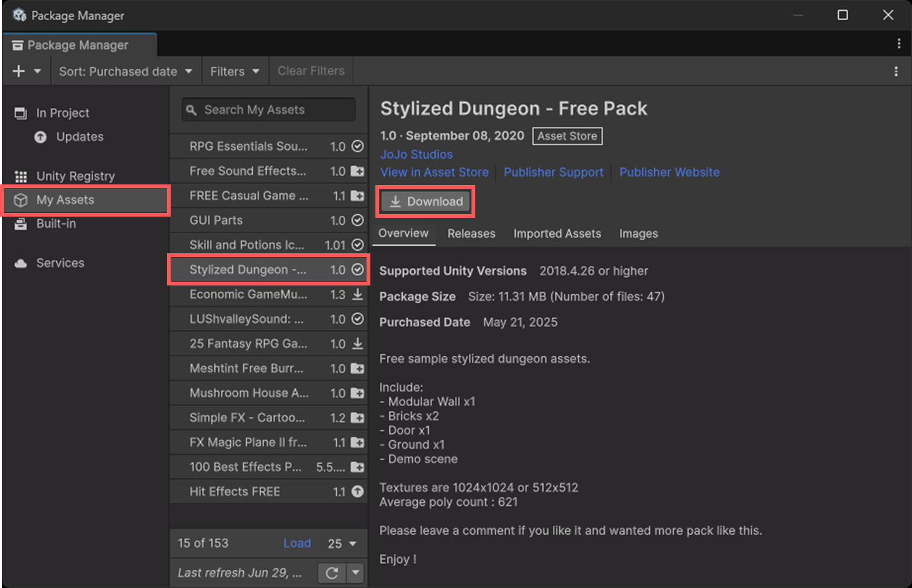Click import icon beside Free Sound Effects
912x588 pixels.
pyautogui.click(x=358, y=171)
